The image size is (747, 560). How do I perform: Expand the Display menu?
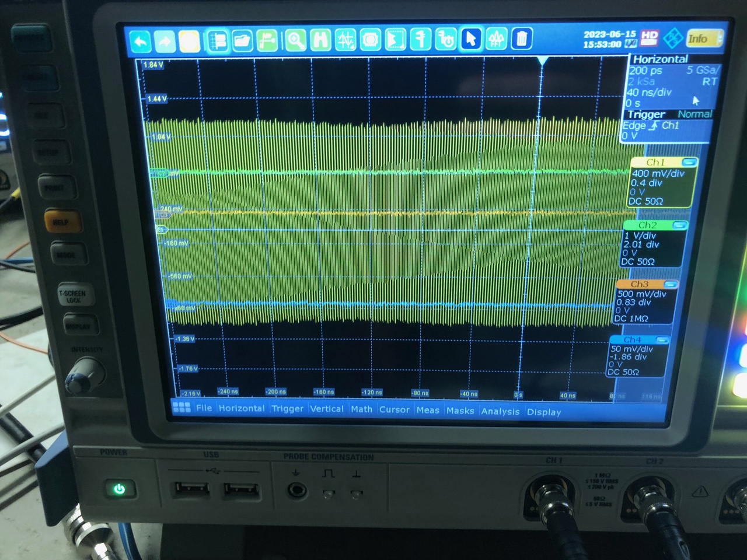(544, 412)
